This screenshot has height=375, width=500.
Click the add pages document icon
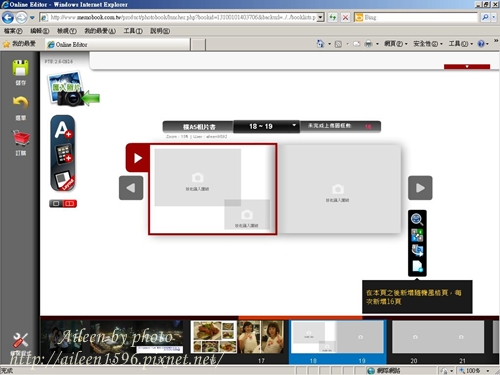(417, 266)
